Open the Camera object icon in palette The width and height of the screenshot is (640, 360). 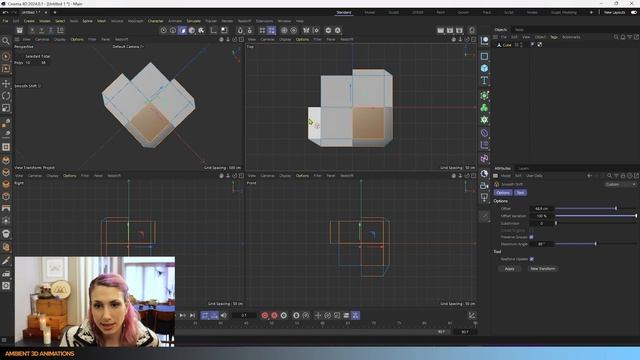point(484,186)
